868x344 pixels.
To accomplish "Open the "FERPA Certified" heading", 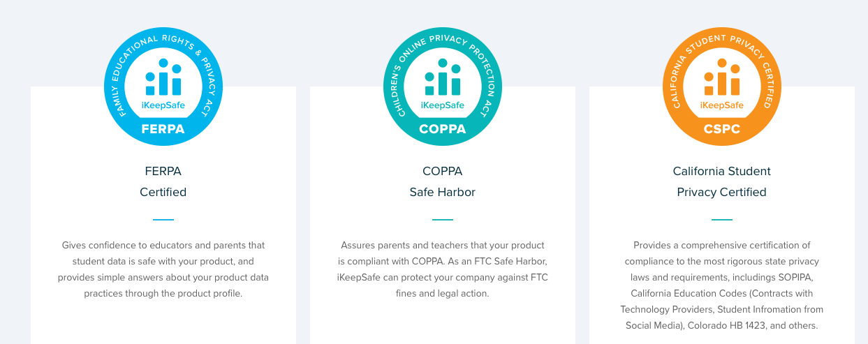I will 163,181.
